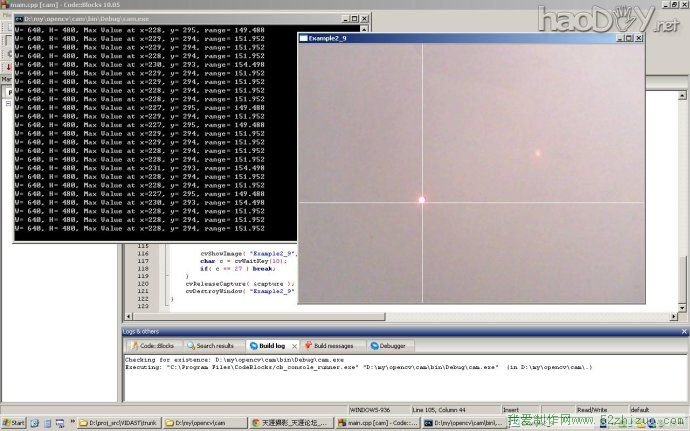Click the cvReleaseCapture code line
The image size is (690, 431).
[x=245, y=284]
